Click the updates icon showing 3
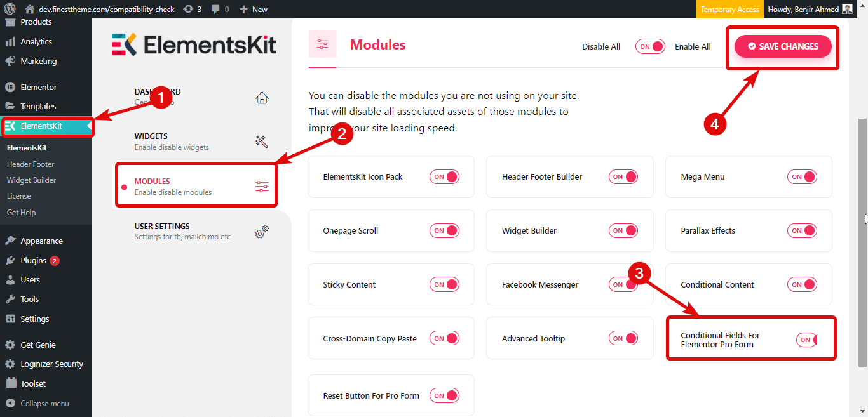 point(188,9)
